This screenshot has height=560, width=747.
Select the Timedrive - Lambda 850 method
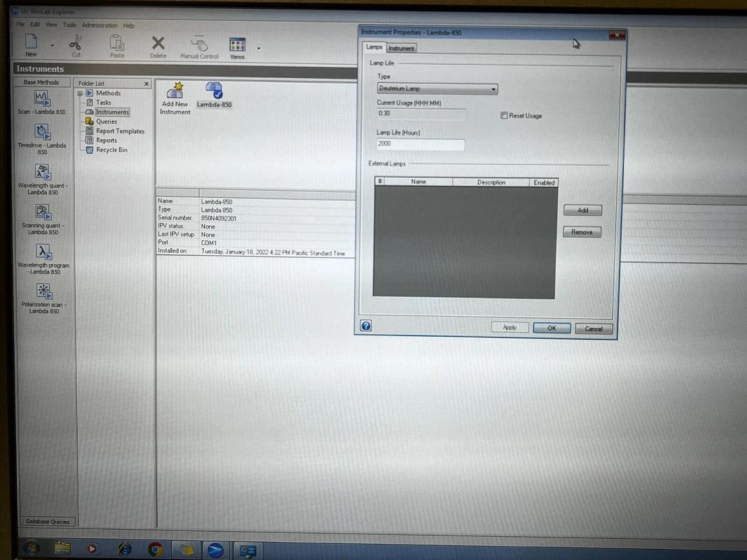(x=42, y=139)
